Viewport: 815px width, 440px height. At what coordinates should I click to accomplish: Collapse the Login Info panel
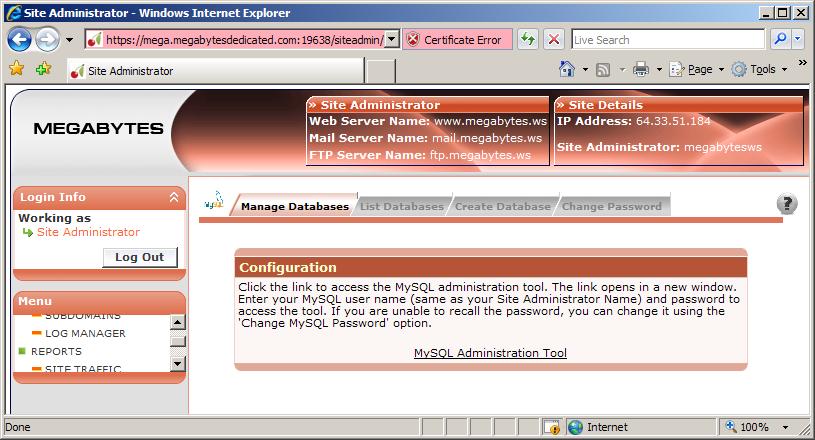[173, 198]
